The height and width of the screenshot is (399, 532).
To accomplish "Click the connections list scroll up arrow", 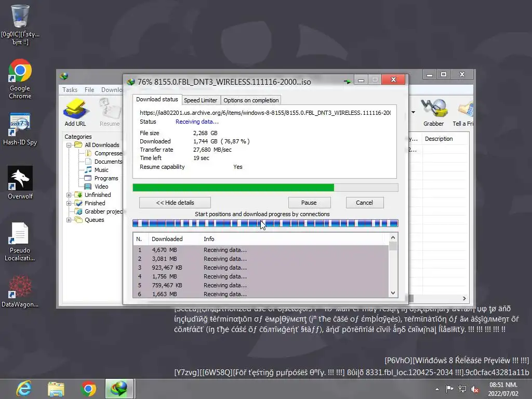I will click(x=393, y=237).
